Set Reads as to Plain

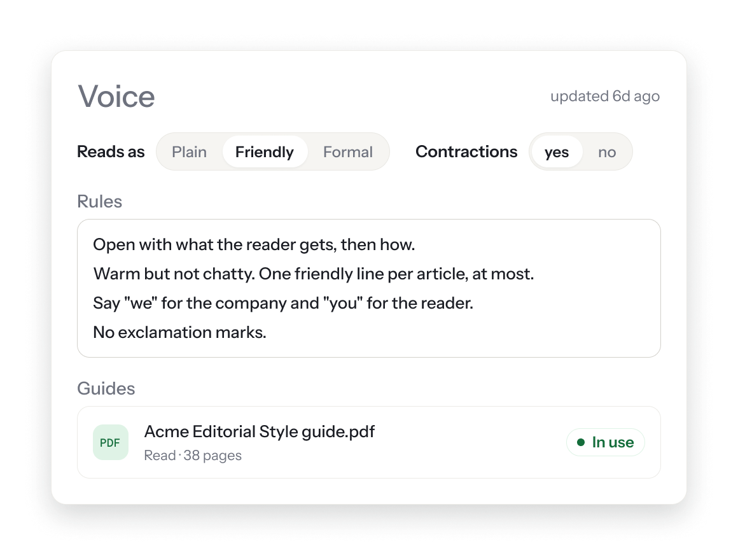point(189,152)
